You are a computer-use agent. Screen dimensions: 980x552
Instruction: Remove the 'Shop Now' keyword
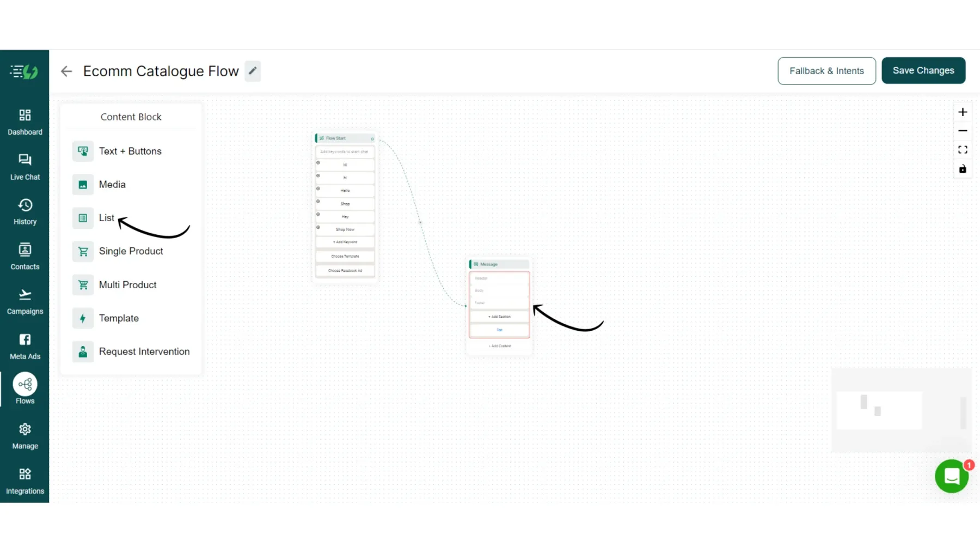(x=318, y=227)
